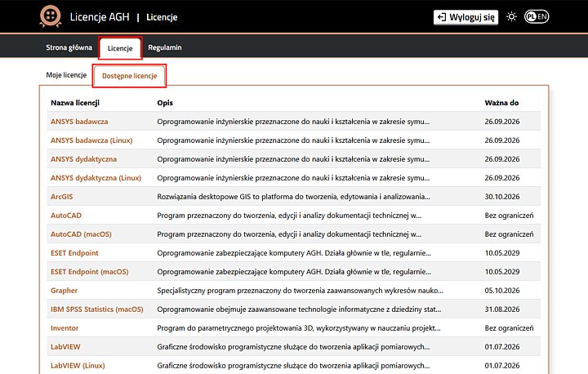Open IBM SPSS Statistics (macOS) license
This screenshot has width=588, height=374.
click(x=97, y=309)
